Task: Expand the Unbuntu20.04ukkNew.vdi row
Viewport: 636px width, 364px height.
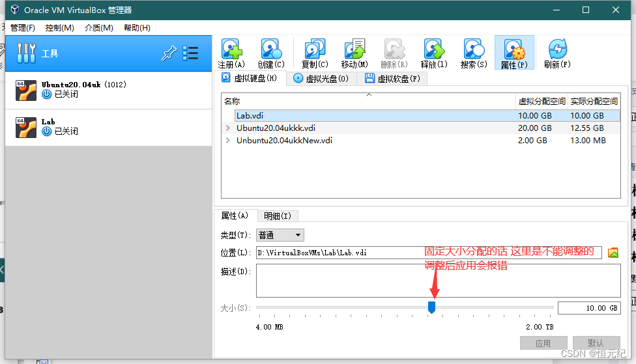Action: click(228, 140)
